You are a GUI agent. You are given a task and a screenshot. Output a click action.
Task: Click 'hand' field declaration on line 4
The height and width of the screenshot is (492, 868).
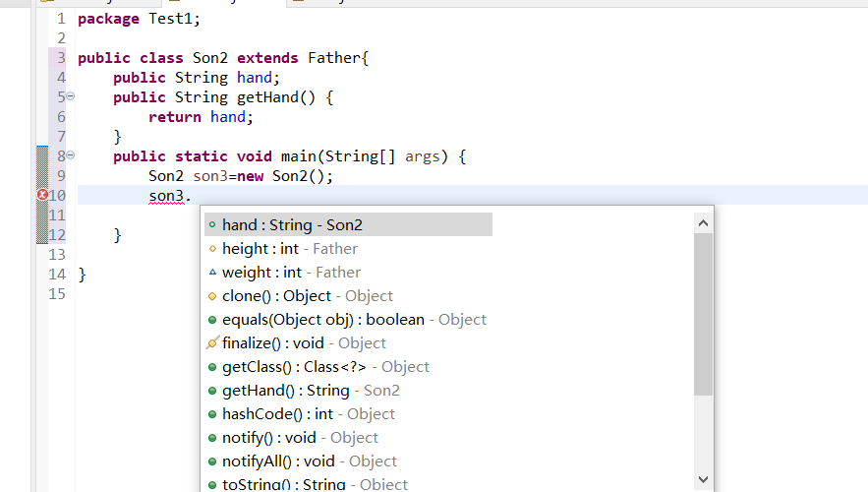[x=255, y=78]
